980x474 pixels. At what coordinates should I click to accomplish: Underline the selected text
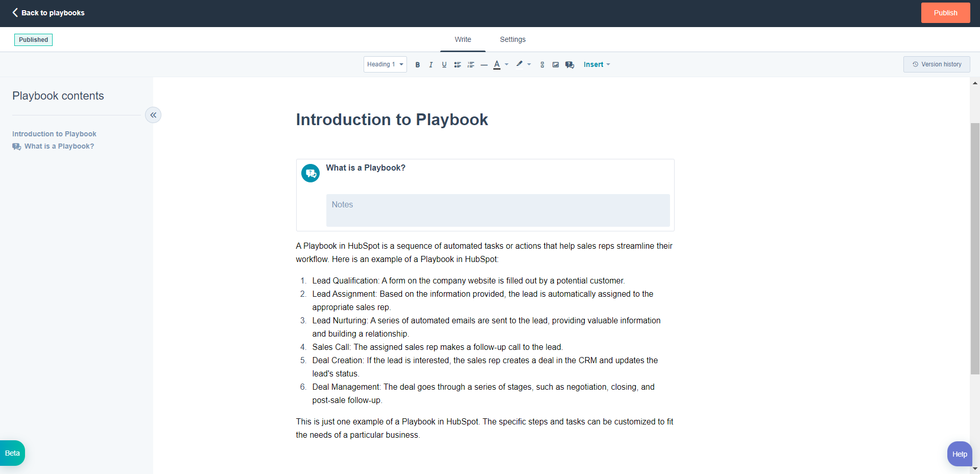coord(444,64)
